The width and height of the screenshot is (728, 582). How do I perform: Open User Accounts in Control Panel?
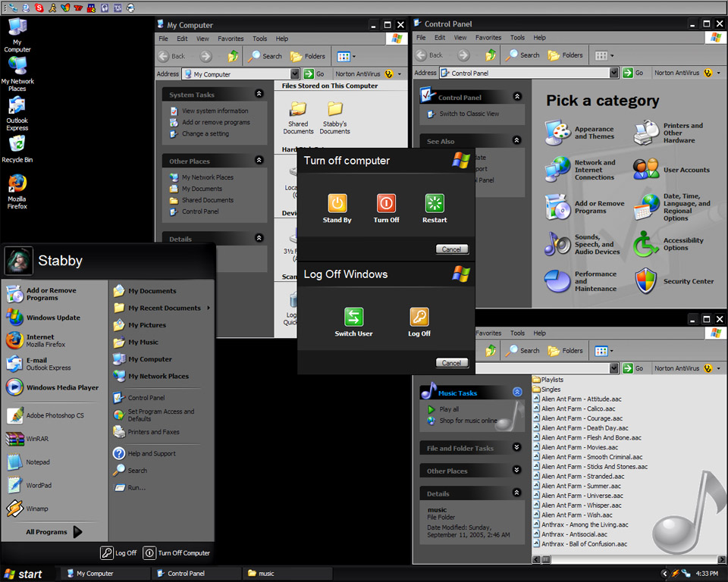coord(688,169)
